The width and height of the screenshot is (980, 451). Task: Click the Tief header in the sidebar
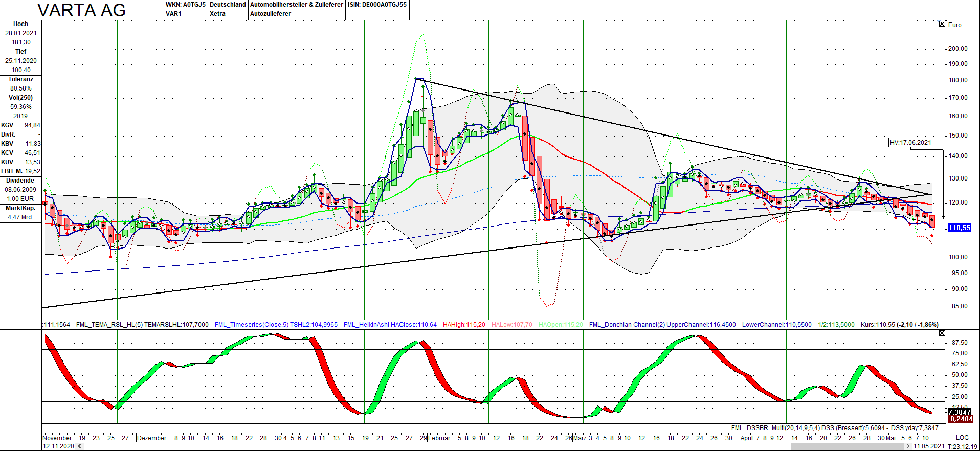20,52
